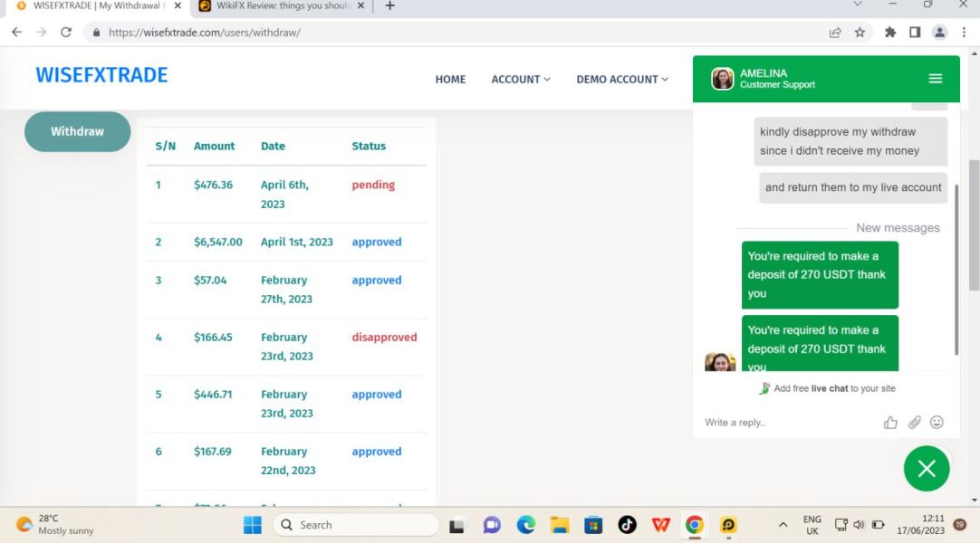The image size is (980, 543).
Task: Click the disapproved status for $166.45
Action: (x=384, y=337)
